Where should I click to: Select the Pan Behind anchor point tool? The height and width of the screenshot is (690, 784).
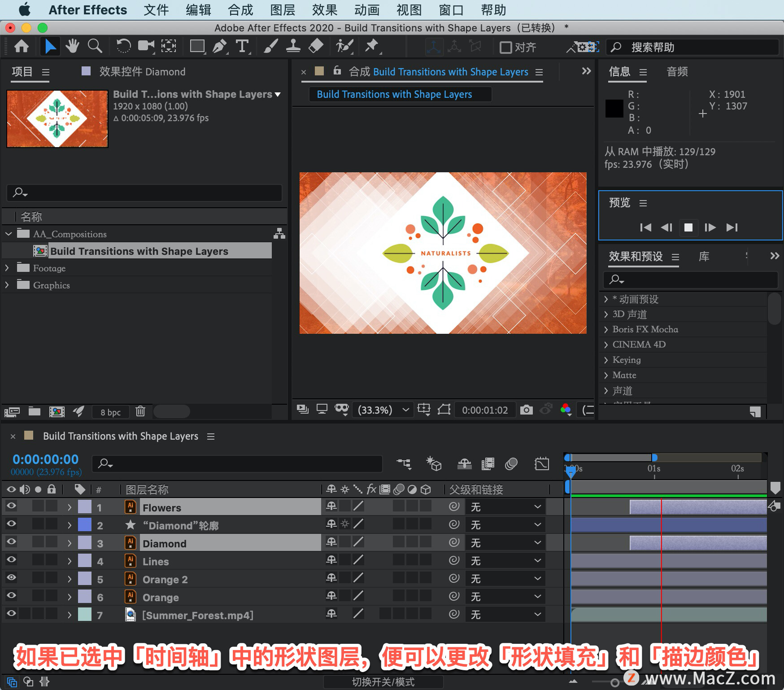tap(169, 46)
